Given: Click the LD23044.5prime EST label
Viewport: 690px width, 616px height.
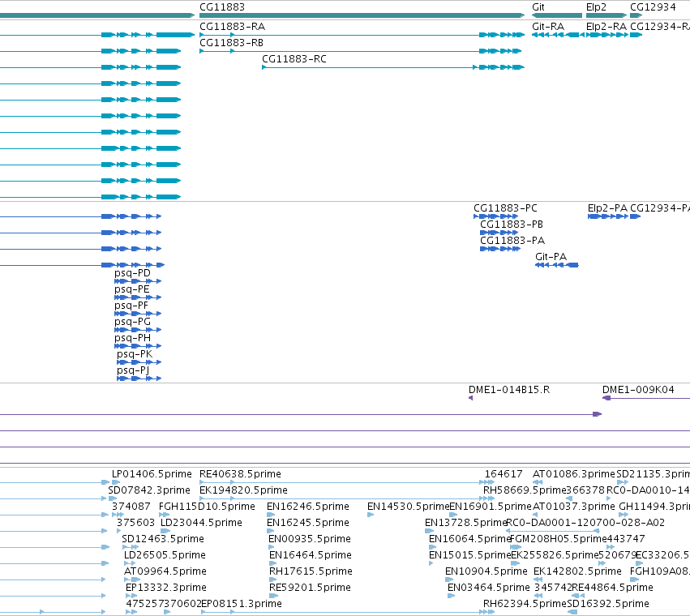Looking at the screenshot, I should (201, 523).
